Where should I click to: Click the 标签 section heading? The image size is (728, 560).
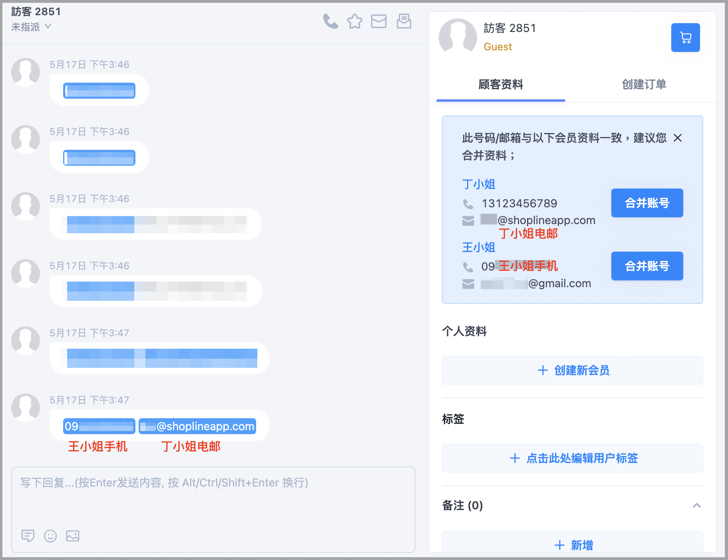(x=453, y=419)
